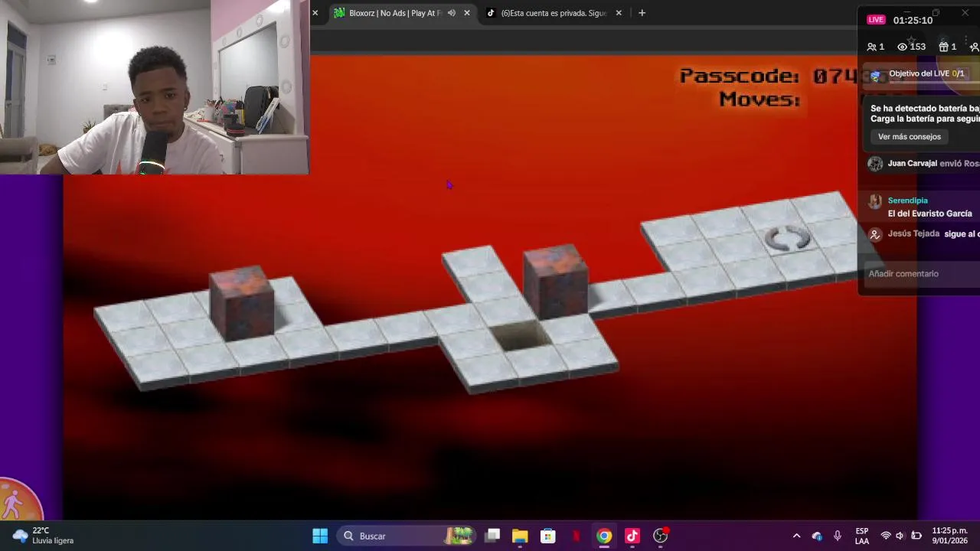Close the TikTok private account tab

click(619, 13)
